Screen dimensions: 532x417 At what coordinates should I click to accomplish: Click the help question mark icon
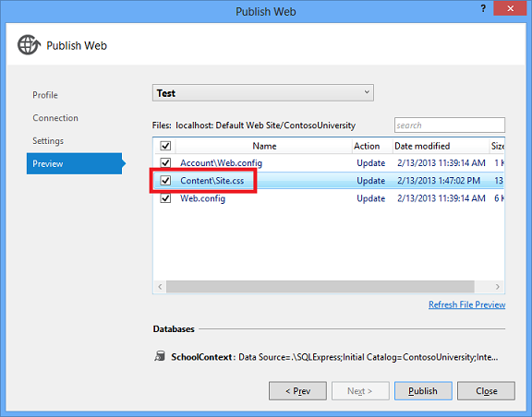pos(483,8)
